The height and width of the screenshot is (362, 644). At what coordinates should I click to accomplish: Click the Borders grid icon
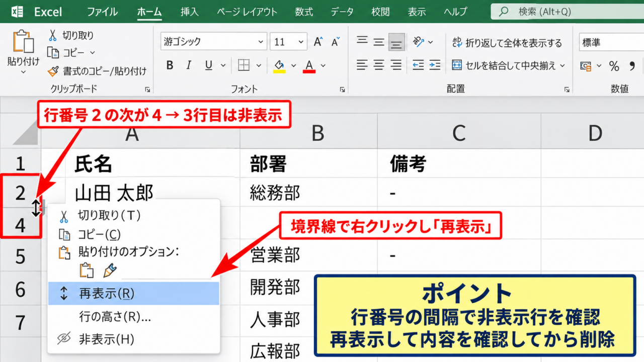click(x=244, y=65)
